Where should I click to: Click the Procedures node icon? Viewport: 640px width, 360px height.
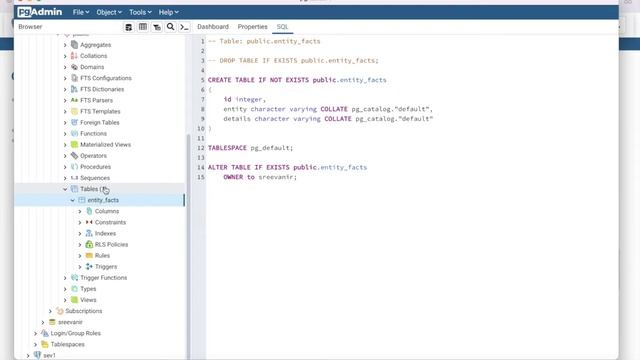point(74,167)
